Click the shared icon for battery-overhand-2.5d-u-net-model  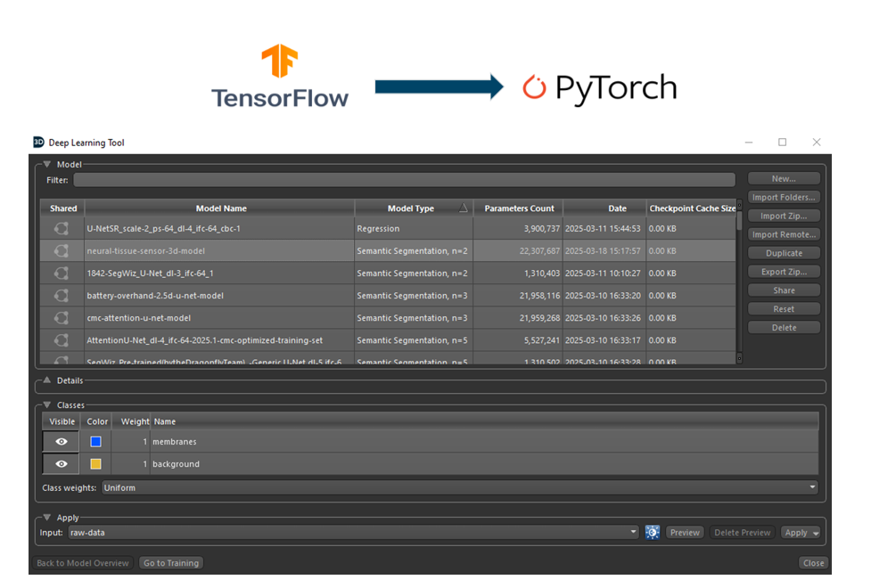(x=62, y=296)
